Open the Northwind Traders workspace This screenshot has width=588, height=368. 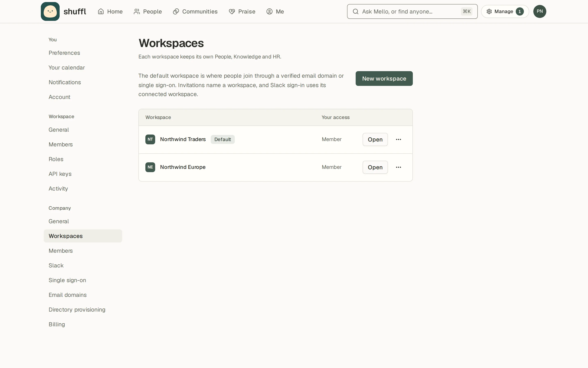tap(375, 139)
